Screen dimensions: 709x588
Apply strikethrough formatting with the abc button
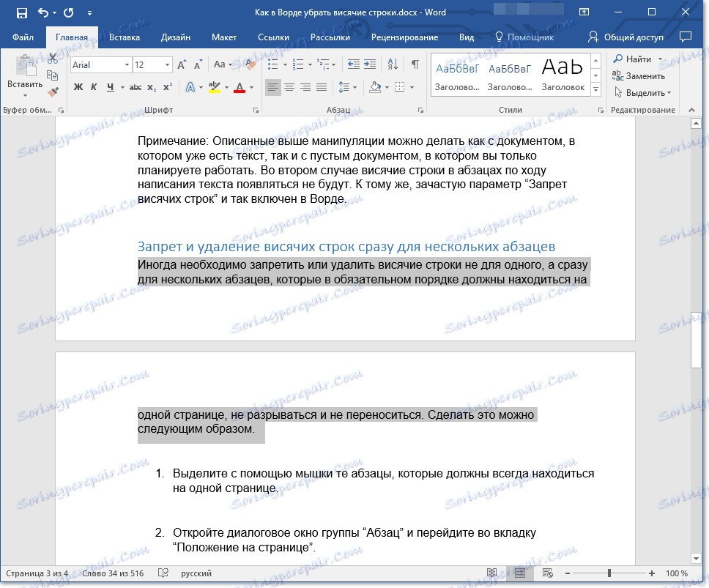pos(135,88)
